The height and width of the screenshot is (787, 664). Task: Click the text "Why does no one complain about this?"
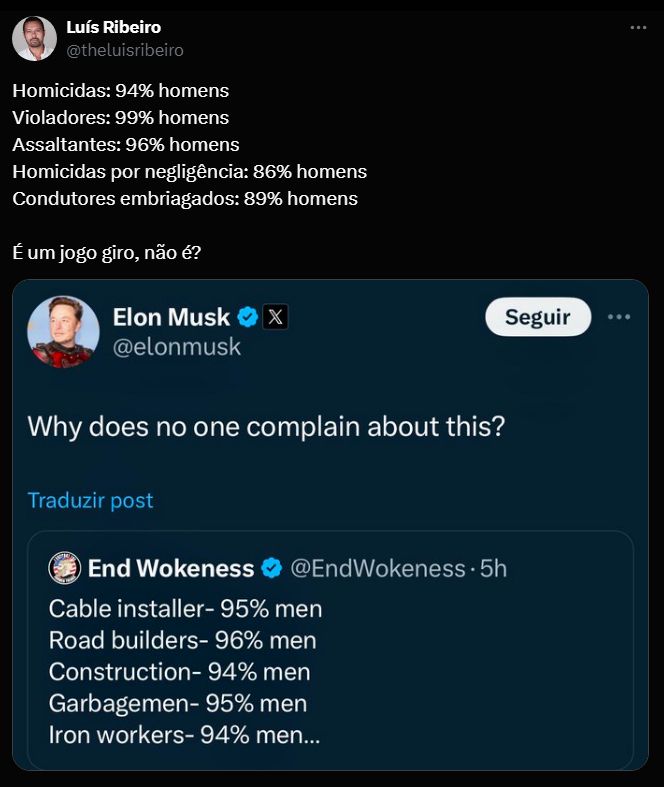tap(266, 426)
